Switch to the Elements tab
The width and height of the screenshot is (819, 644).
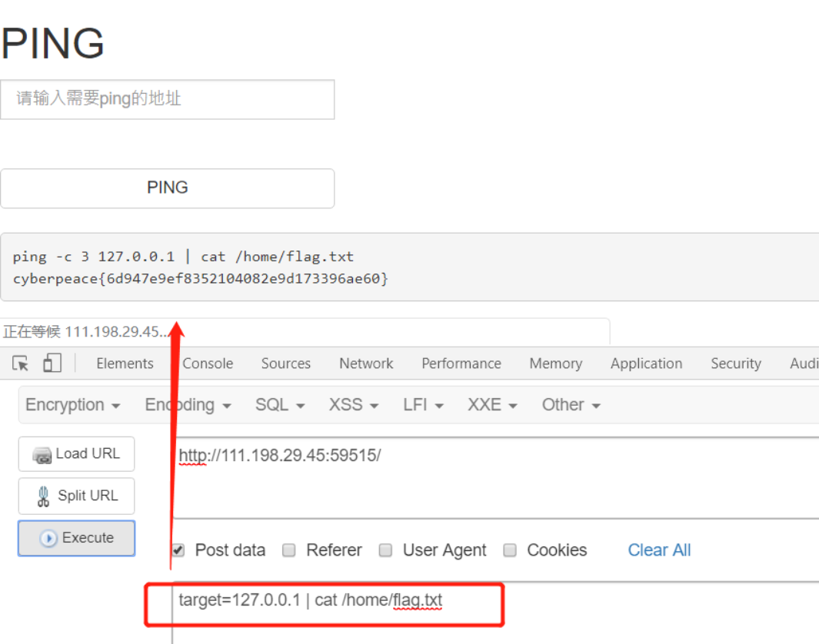[125, 363]
